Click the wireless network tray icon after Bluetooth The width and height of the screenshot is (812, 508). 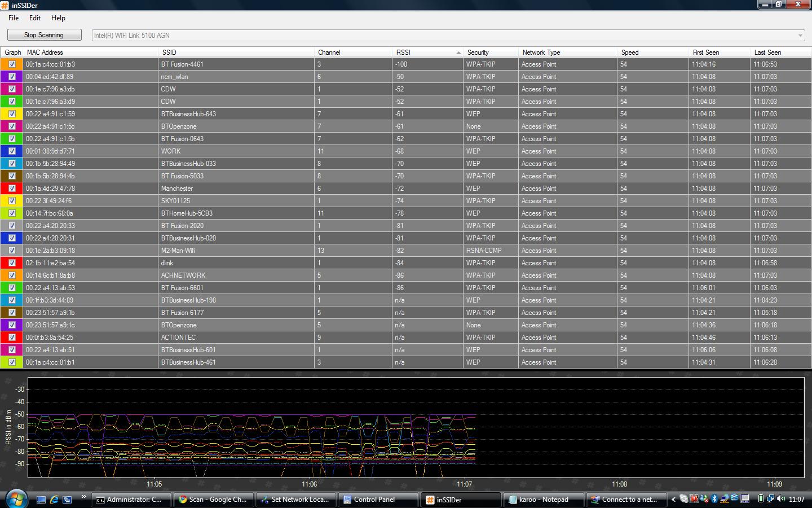(725, 499)
